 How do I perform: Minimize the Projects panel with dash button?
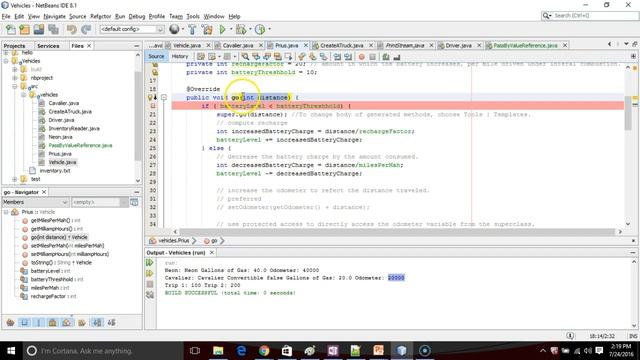coord(137,46)
